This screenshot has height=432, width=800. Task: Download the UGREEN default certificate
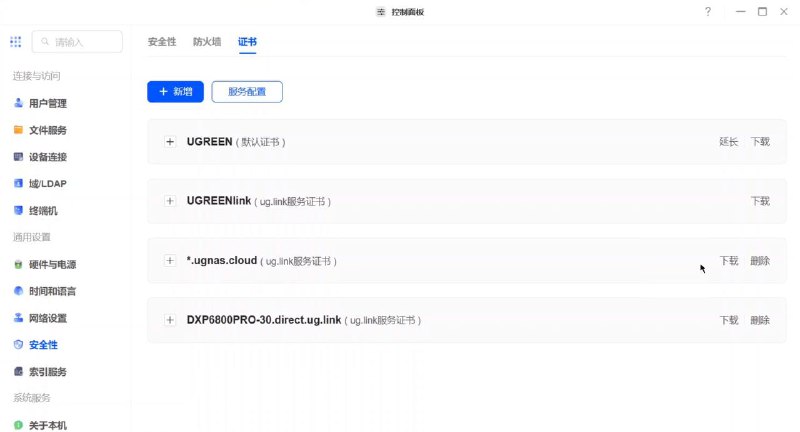pyautogui.click(x=760, y=142)
